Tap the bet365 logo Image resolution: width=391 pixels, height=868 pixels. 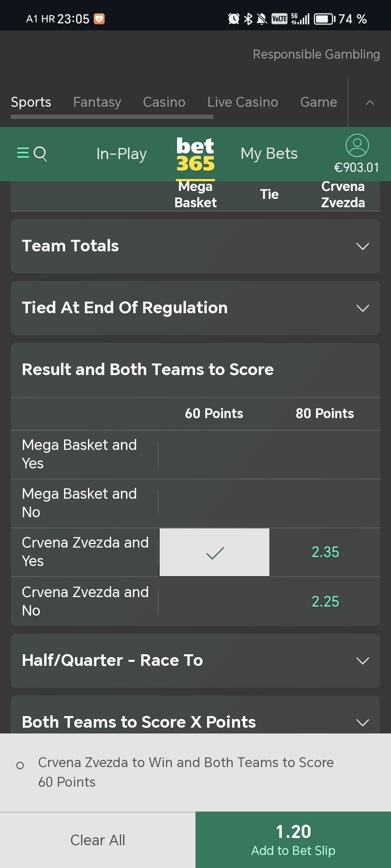pyautogui.click(x=195, y=154)
